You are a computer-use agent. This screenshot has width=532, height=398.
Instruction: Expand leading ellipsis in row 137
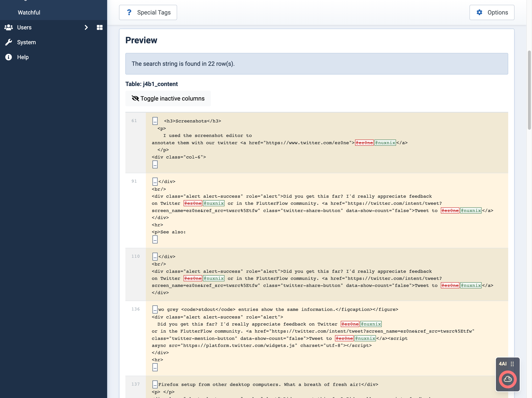tap(155, 384)
